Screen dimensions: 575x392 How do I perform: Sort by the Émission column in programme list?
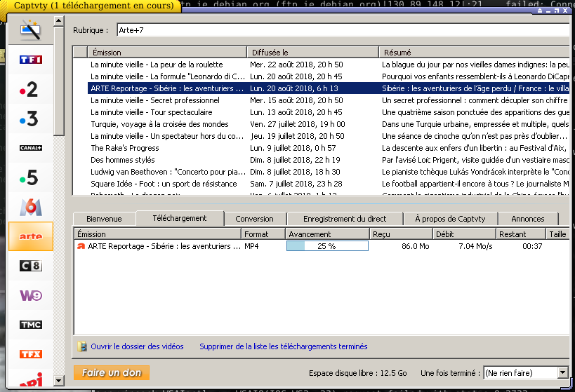click(167, 53)
